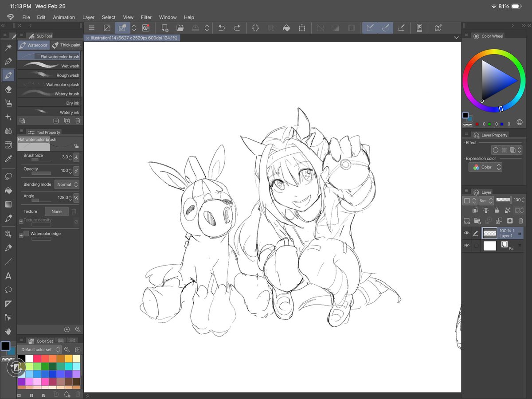Select the Airbrush tool

[x=8, y=103]
